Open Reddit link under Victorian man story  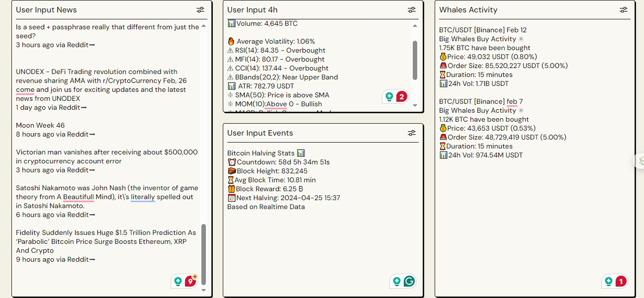(x=55, y=170)
